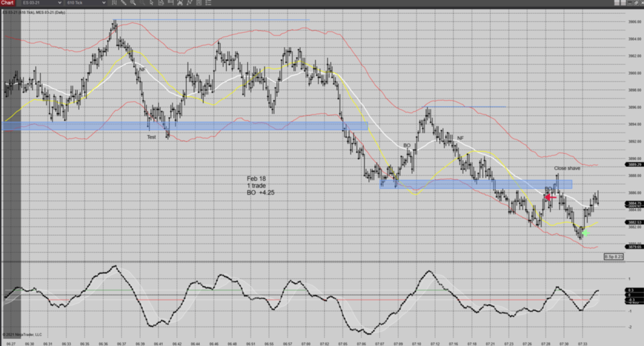
Task: Open the Data Series icon in toolbar
Action: (x=160, y=3)
